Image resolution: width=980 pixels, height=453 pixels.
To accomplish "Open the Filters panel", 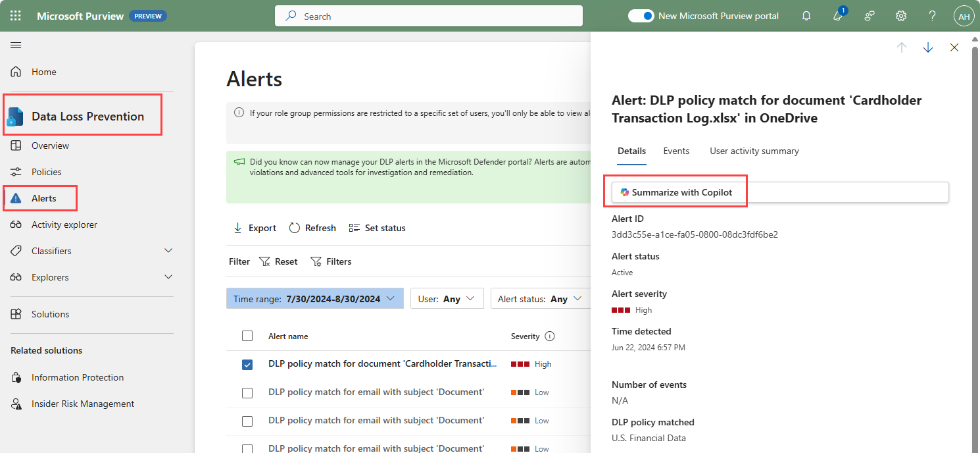I will pos(331,261).
